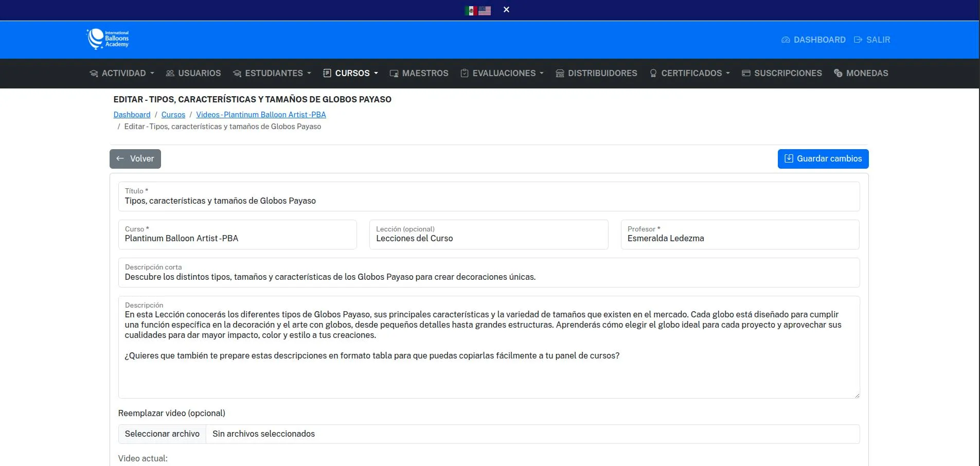Screen dimensions: 980x466
Task: Click the page heading 'EDITAR - TIPOS, CARACTERÍSTICAS...'
Action: (x=253, y=99)
